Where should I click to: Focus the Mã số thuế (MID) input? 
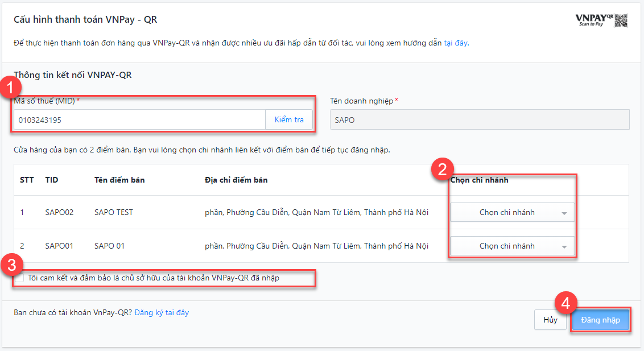[x=139, y=120]
